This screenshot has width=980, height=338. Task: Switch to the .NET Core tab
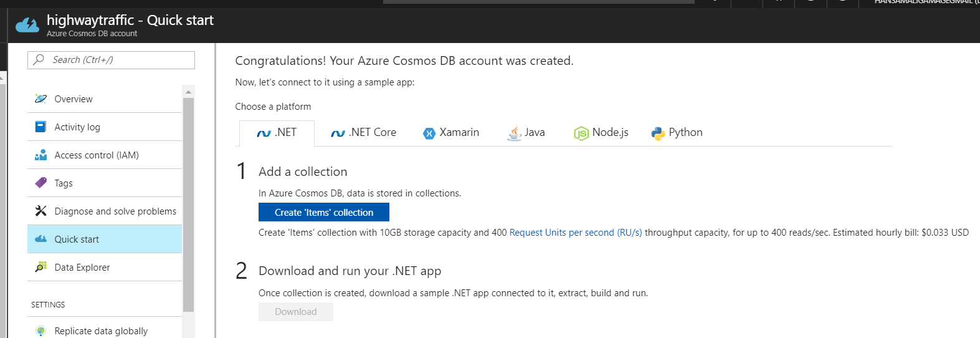[364, 133]
